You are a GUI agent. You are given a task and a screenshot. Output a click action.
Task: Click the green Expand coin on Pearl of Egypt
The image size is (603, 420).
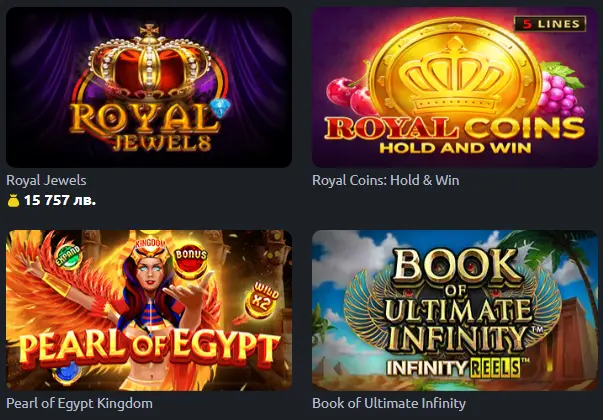click(x=68, y=256)
